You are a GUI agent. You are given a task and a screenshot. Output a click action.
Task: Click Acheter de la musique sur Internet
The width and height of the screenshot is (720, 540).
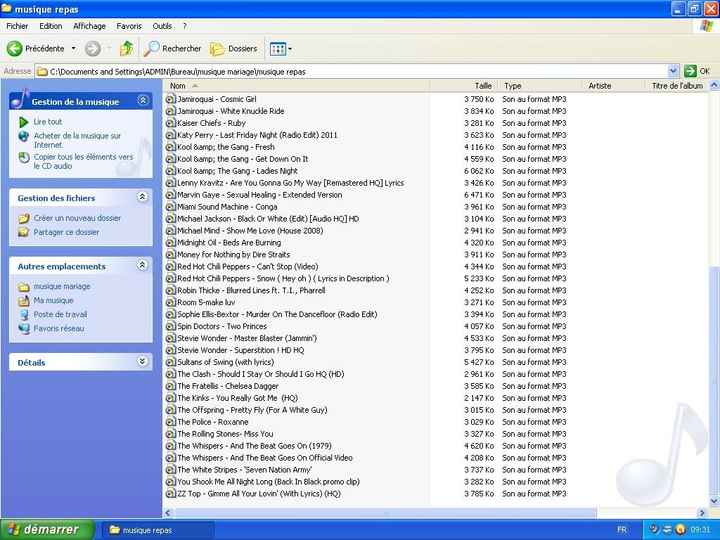pos(77,140)
